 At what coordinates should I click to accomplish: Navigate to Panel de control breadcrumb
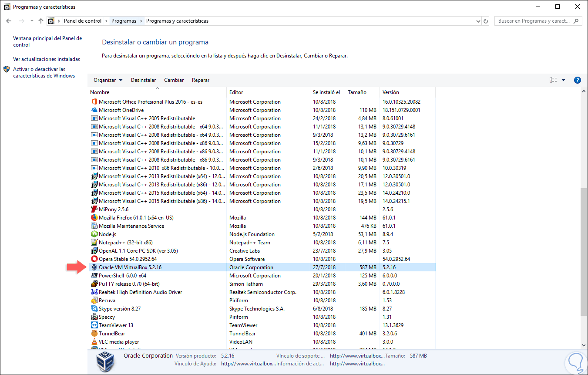83,21
